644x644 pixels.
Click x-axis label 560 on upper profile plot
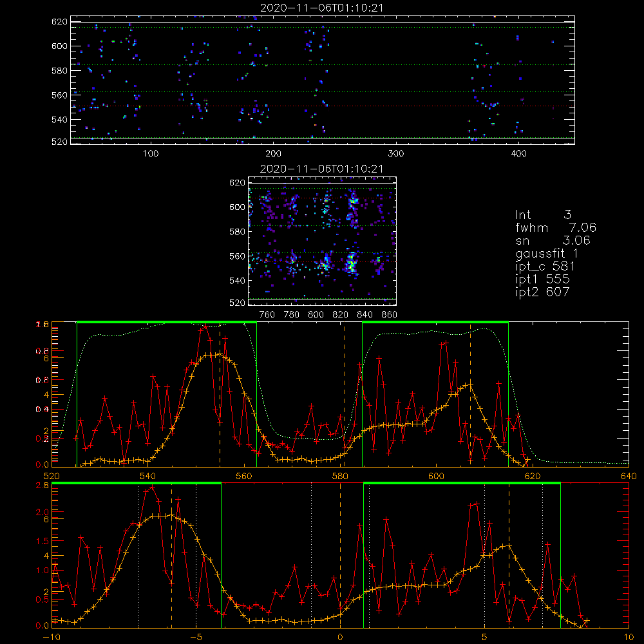click(x=244, y=477)
